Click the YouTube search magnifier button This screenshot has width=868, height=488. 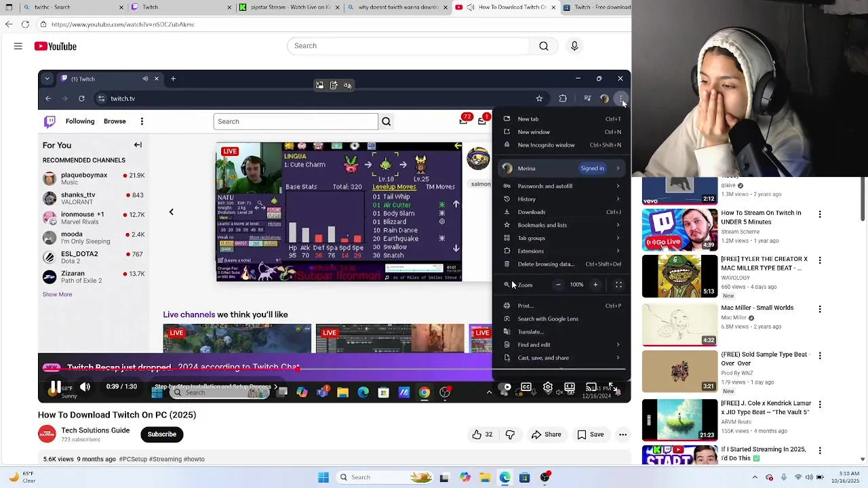click(544, 46)
